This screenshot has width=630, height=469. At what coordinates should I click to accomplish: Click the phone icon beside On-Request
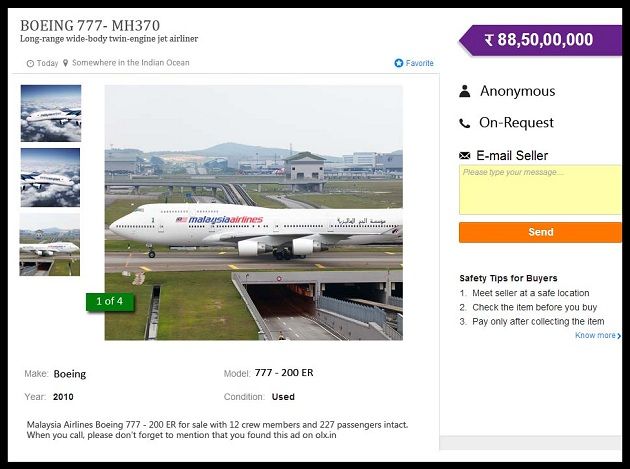tap(464, 123)
